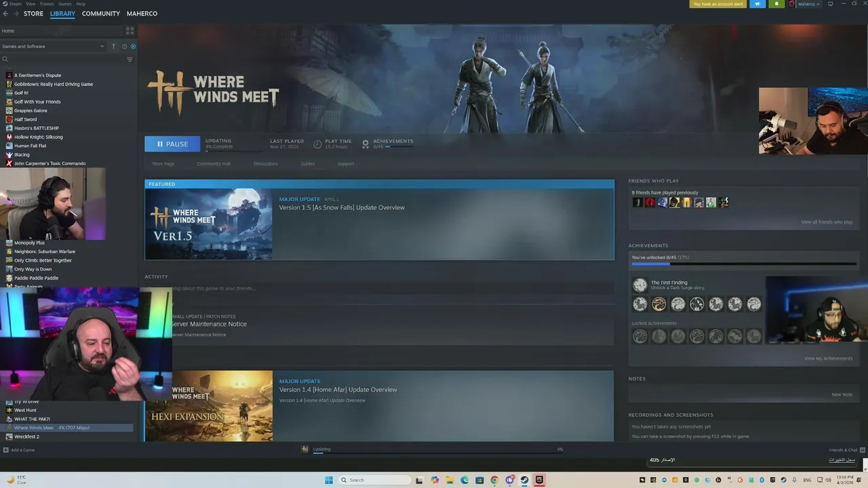Select Monopoly Plus in the library

point(29,243)
